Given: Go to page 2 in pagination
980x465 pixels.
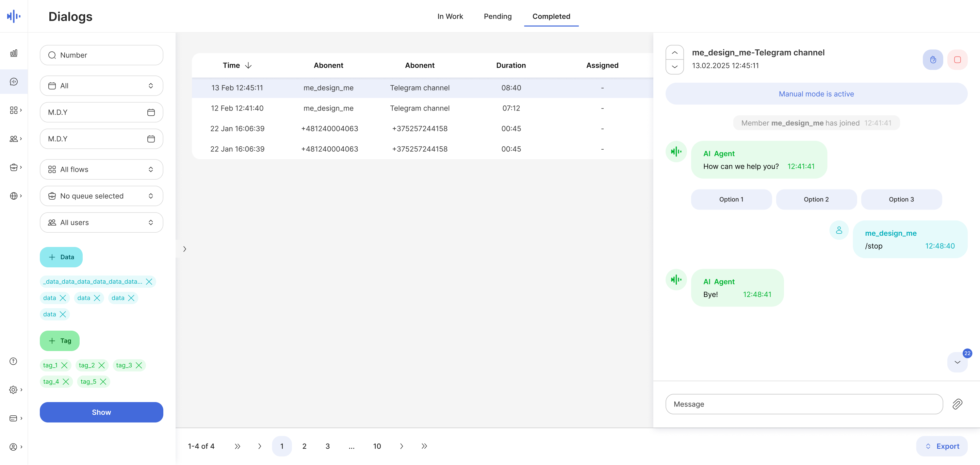Looking at the screenshot, I should (304, 446).
